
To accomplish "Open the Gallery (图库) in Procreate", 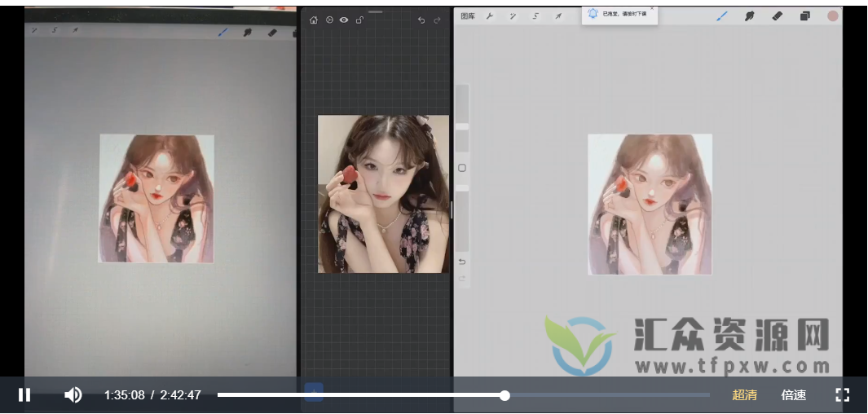I will [x=468, y=16].
